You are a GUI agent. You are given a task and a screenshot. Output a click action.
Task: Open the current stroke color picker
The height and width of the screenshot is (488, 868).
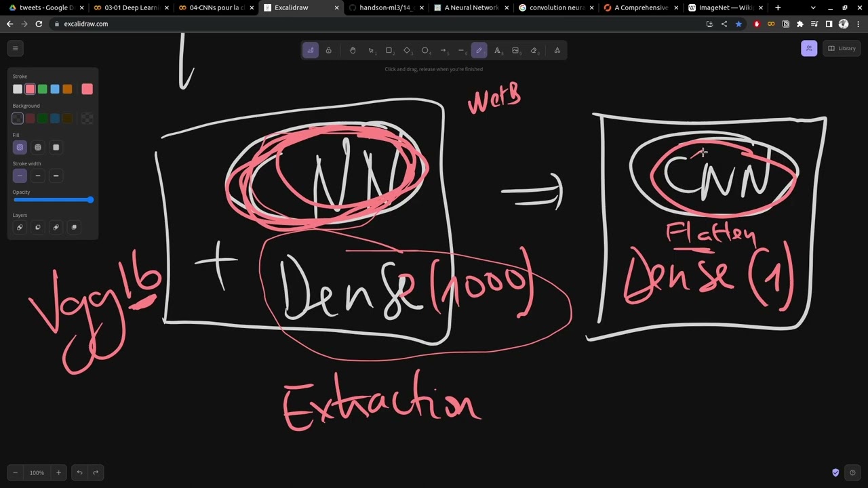(87, 89)
